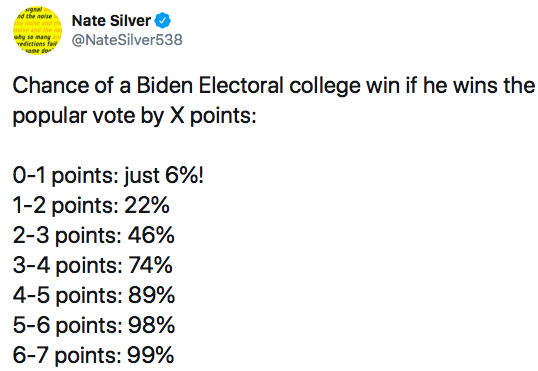Open the @NateSilver538 handle link
The width and height of the screenshot is (538, 371).
coord(127,40)
